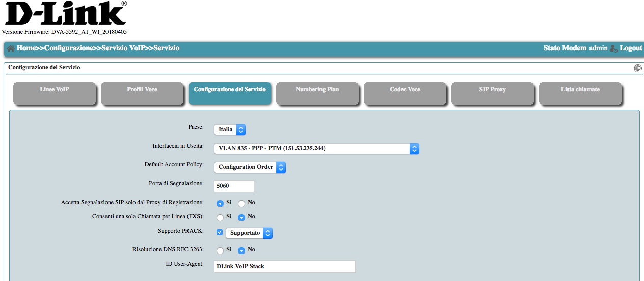Open the Linee VoIP tab
Viewport: 644px width, 281px height.
tap(55, 93)
